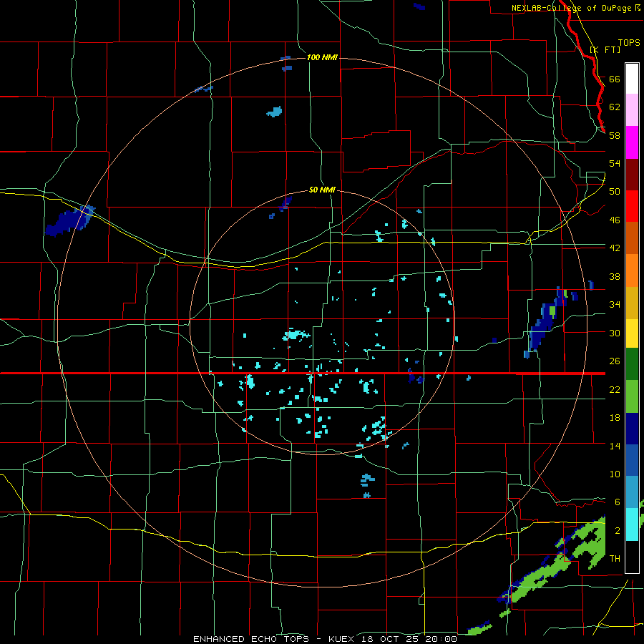
Task: Click the "26" scale value
Action: pyautogui.click(x=615, y=361)
